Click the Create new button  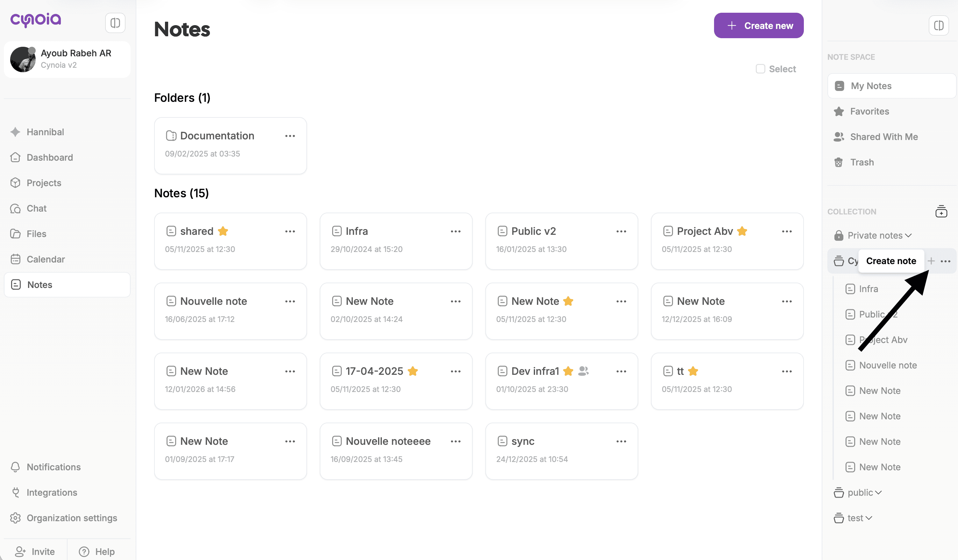pyautogui.click(x=758, y=25)
